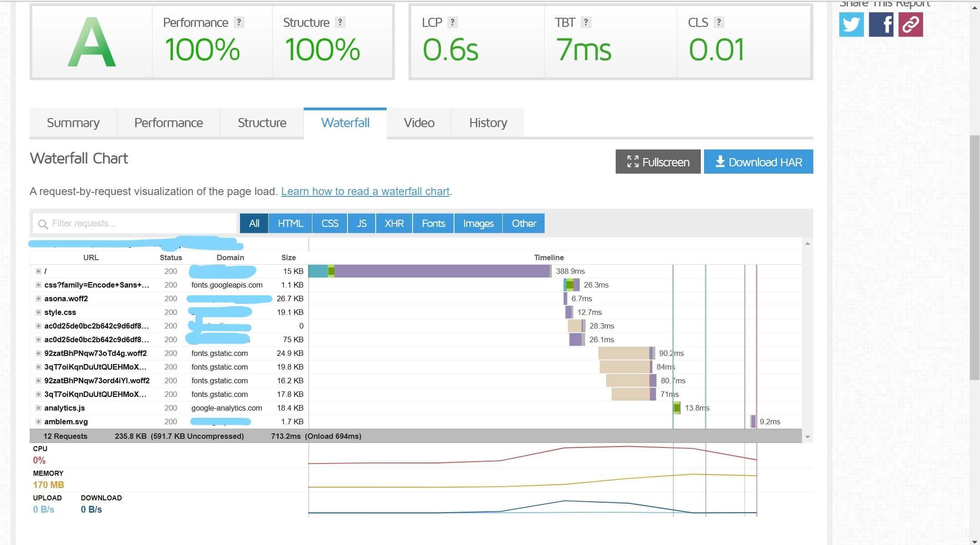The width and height of the screenshot is (980, 545).
Task: Open waterfall chart in Fullscreen
Action: click(658, 162)
